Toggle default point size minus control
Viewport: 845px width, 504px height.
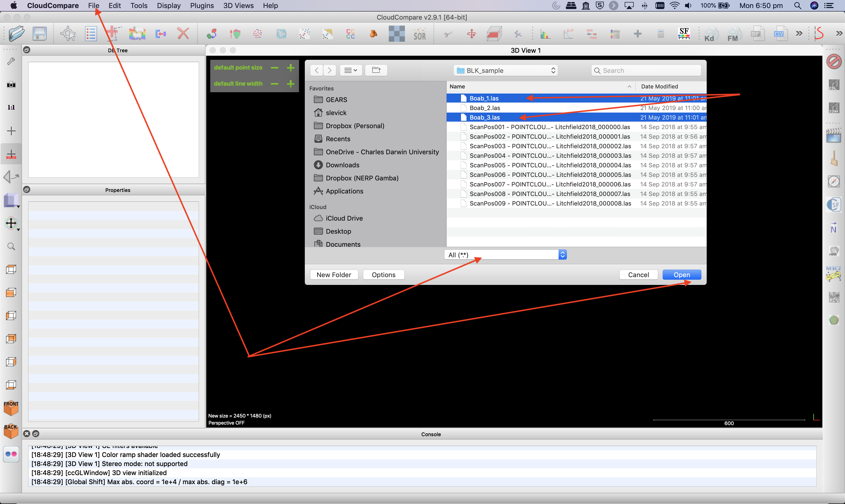tap(274, 67)
